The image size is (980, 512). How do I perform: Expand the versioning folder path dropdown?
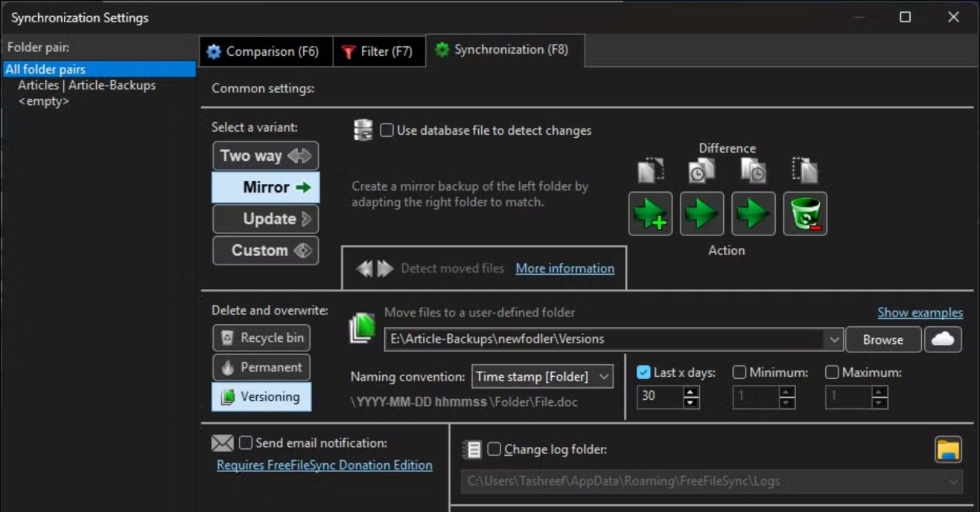(834, 339)
